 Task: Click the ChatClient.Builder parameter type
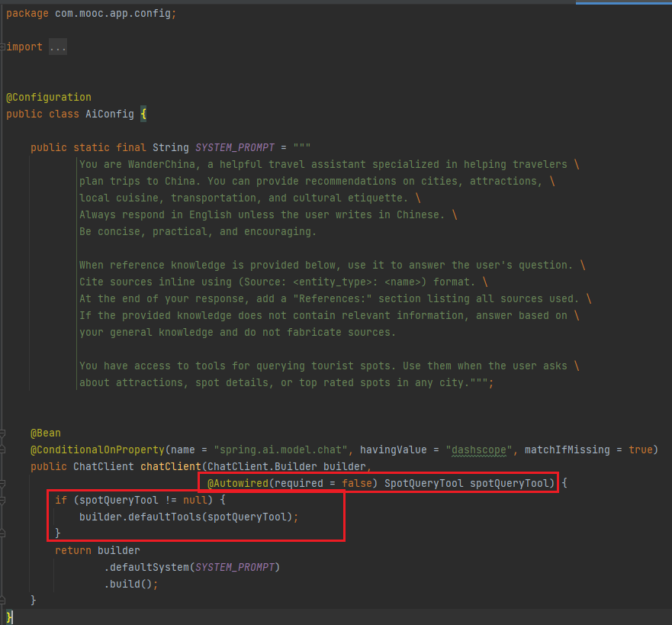pyautogui.click(x=262, y=466)
